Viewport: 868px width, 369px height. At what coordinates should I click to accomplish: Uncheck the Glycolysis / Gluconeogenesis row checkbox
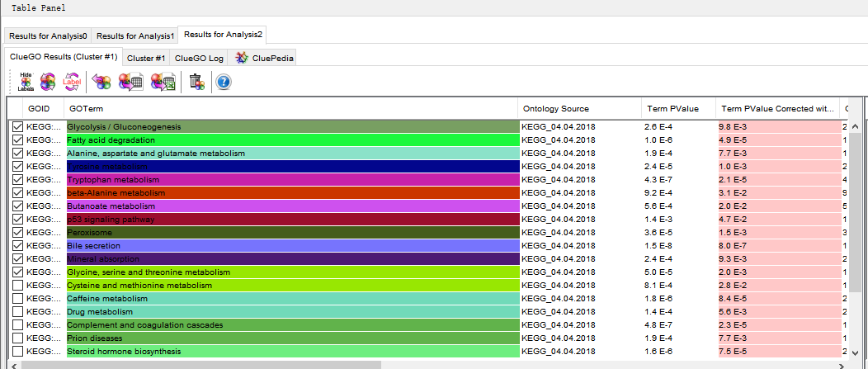(17, 127)
